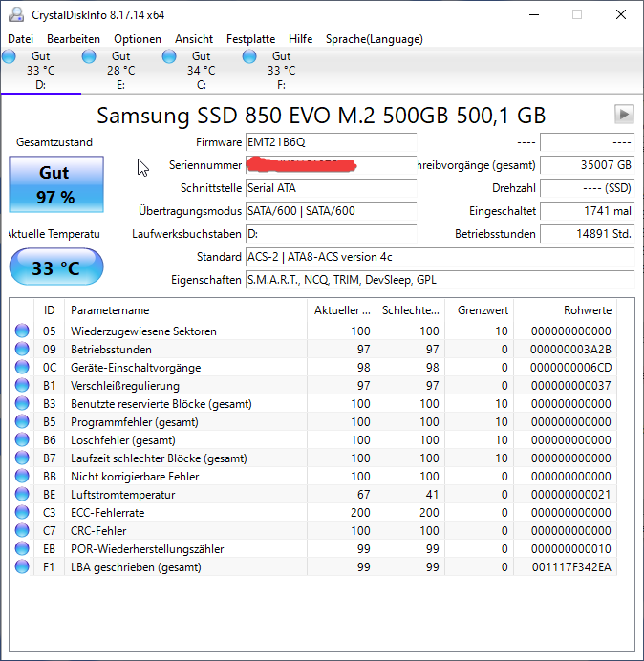This screenshot has height=661, width=644.
Task: Click status orb of ECC-Fehlerrate row
Action: click(x=22, y=512)
